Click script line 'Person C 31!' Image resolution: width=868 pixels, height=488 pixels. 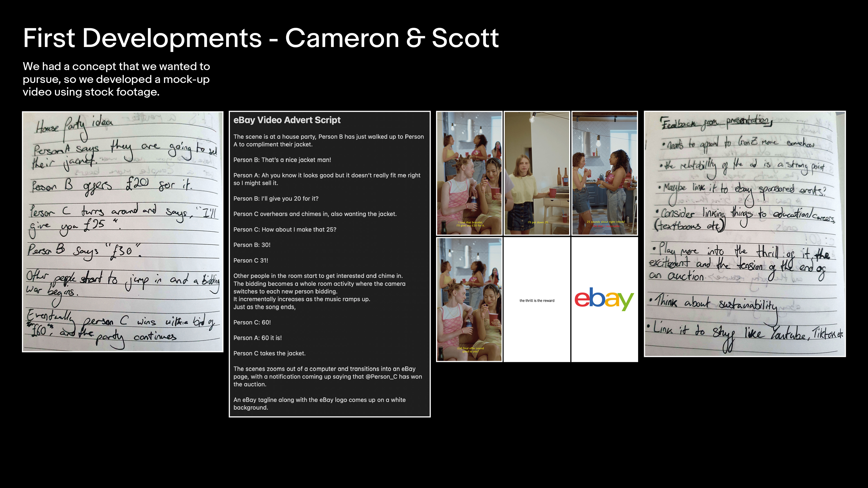(250, 260)
